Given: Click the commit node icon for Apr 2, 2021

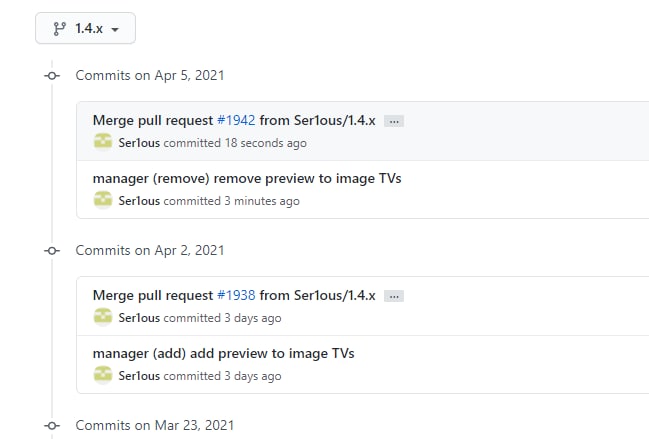Looking at the screenshot, I should (52, 251).
